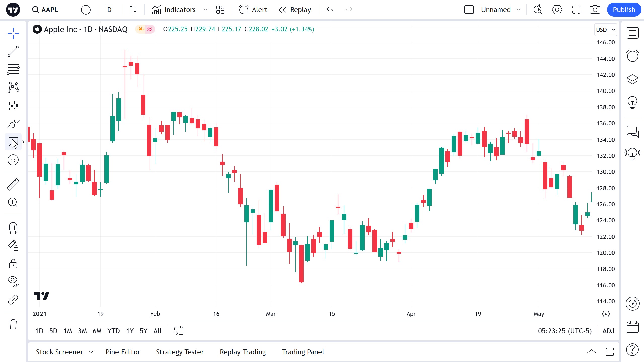This screenshot has width=644, height=362.
Task: Select the 6M time range
Action: (x=97, y=331)
